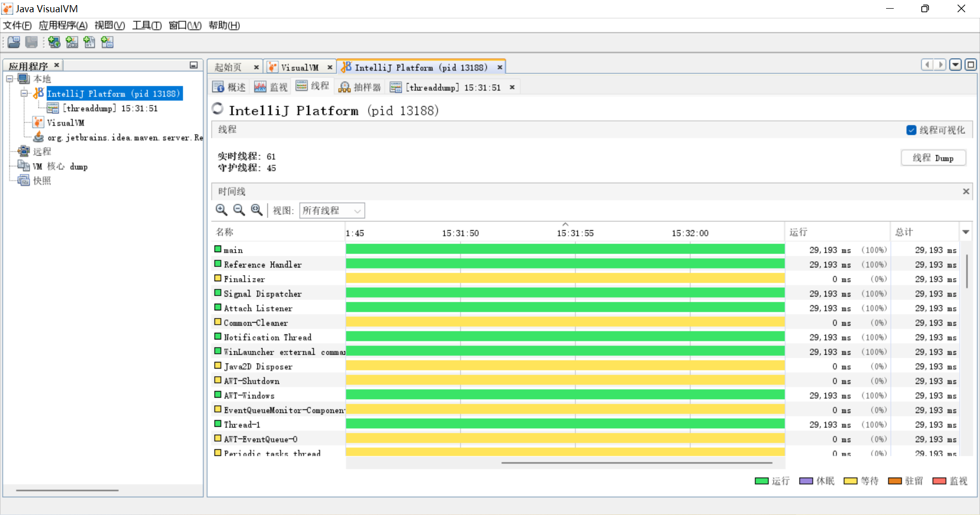Click the Add application snapshot toolbar icon

(107, 42)
